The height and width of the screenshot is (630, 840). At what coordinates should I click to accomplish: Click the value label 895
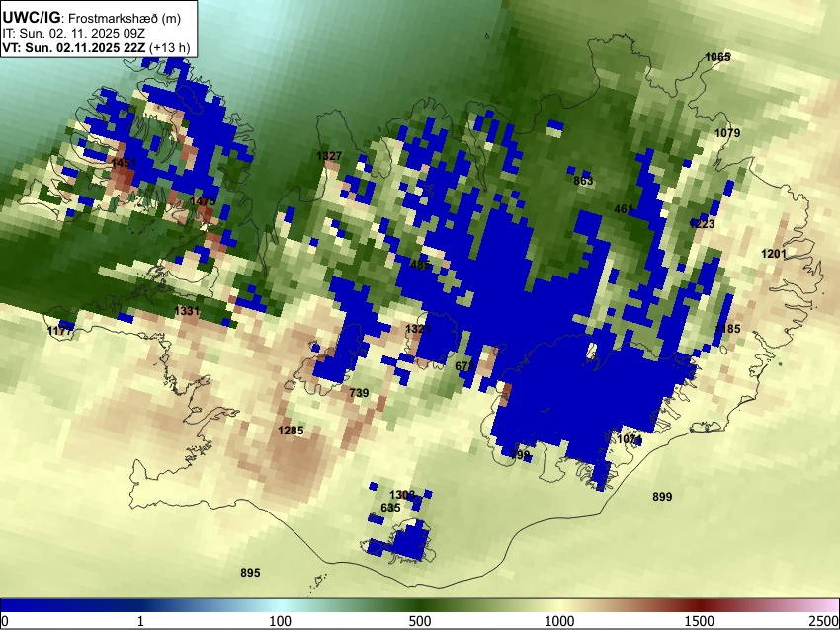250,573
